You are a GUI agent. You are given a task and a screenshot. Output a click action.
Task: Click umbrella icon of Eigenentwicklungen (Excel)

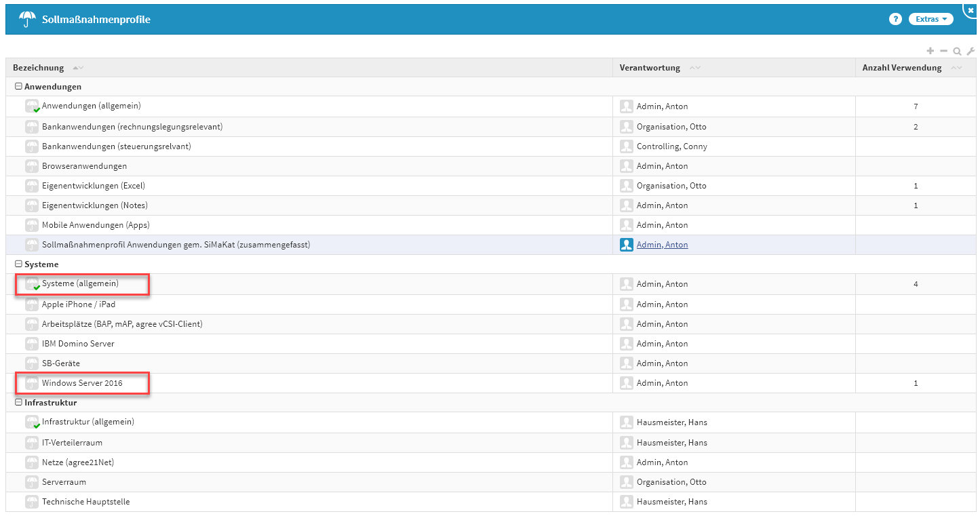pos(32,186)
